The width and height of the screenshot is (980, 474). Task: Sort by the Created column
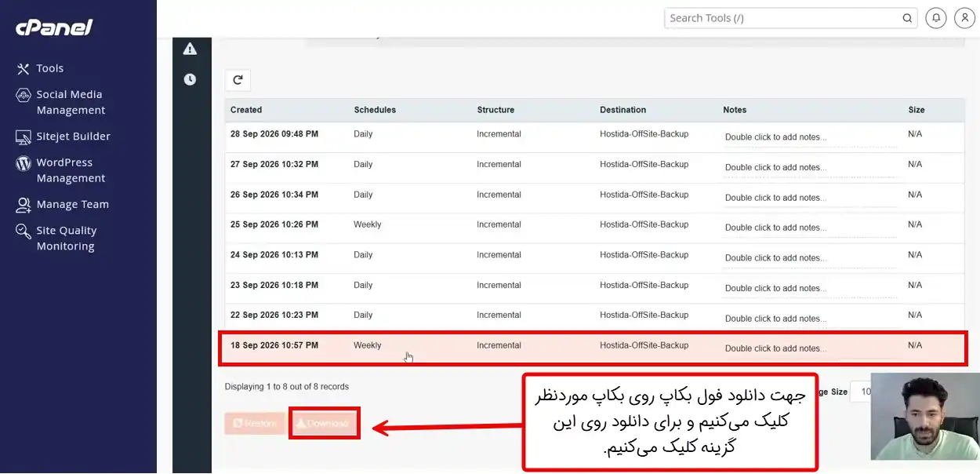(246, 110)
